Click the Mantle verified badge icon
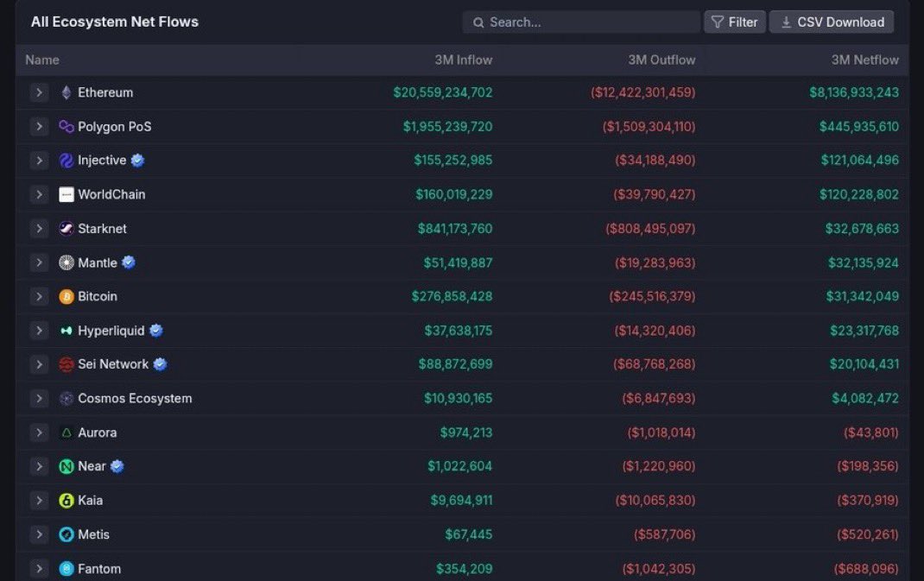 coord(129,262)
